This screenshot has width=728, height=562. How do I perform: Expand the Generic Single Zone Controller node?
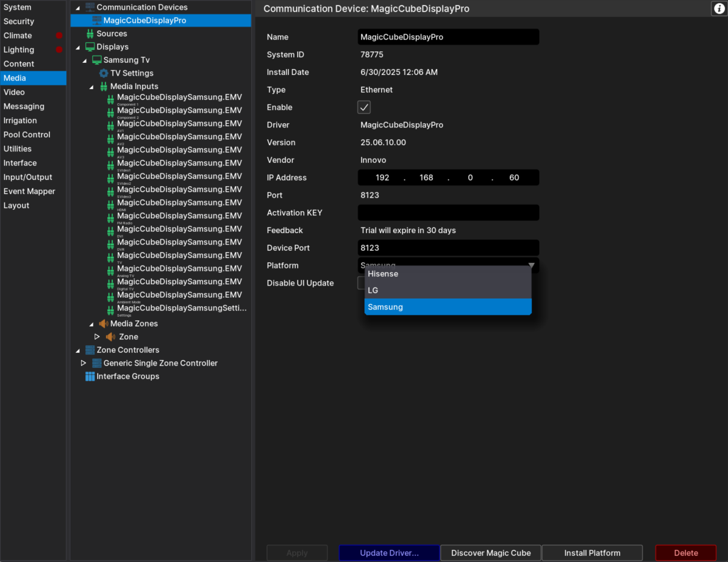(83, 363)
